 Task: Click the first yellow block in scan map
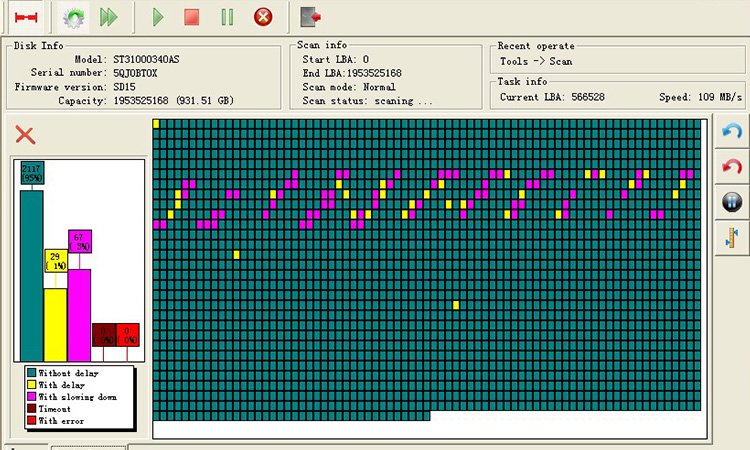[x=156, y=124]
